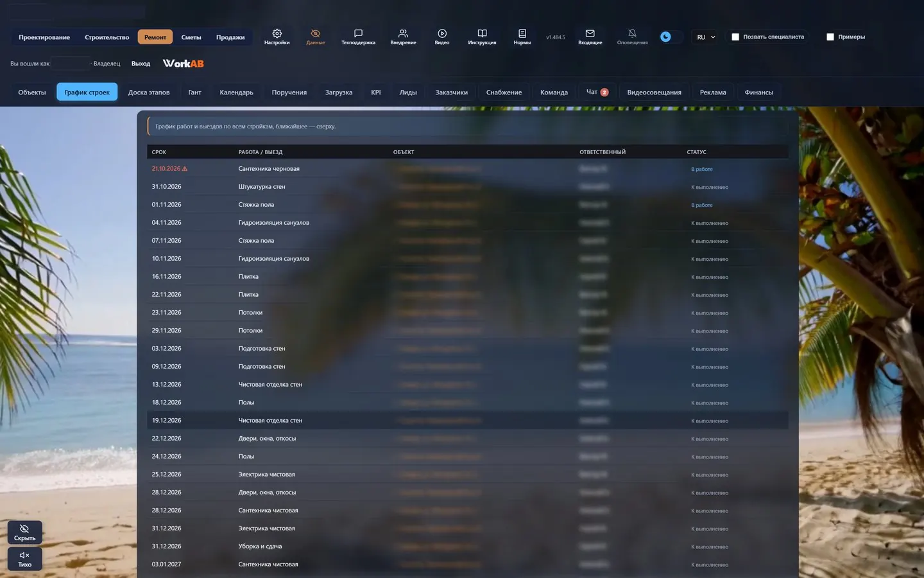Open the Доска этапов tab
Viewport: 924px width, 578px height.
[x=149, y=92]
